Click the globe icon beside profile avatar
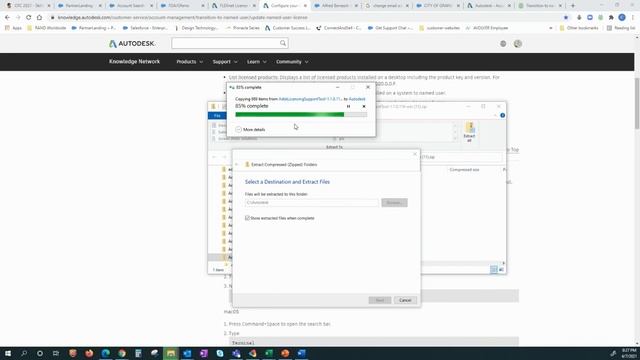Viewport: 640px width, 360px height. point(503,44)
